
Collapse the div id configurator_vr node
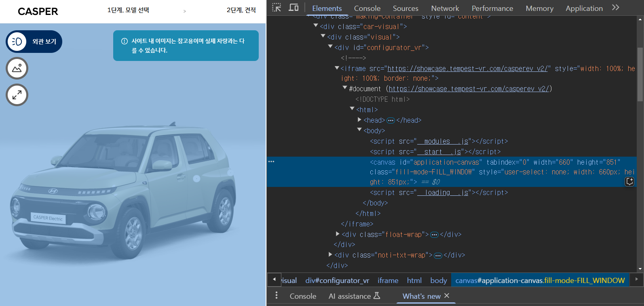point(330,46)
